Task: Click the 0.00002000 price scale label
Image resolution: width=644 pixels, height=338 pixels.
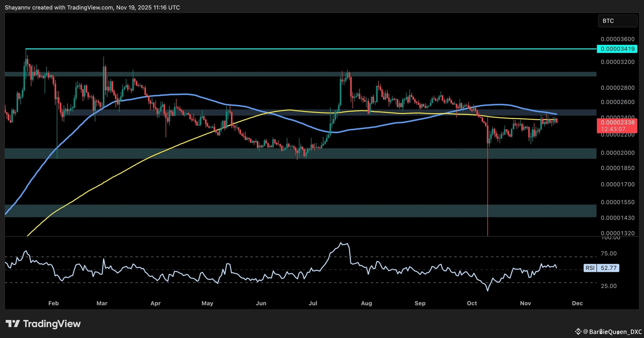Action: 618,153
